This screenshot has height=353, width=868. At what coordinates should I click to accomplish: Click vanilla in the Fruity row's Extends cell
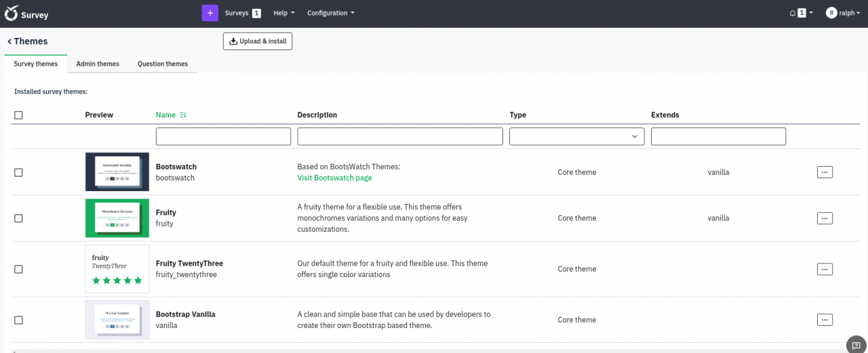pos(719,218)
